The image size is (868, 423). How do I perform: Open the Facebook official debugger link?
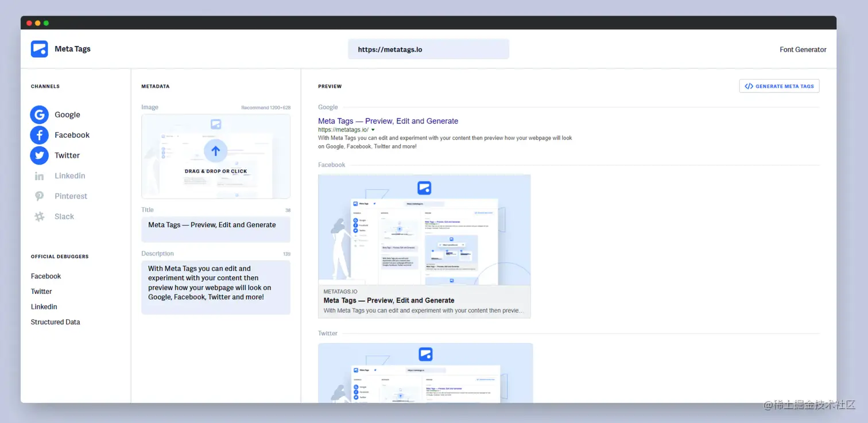[x=46, y=276]
